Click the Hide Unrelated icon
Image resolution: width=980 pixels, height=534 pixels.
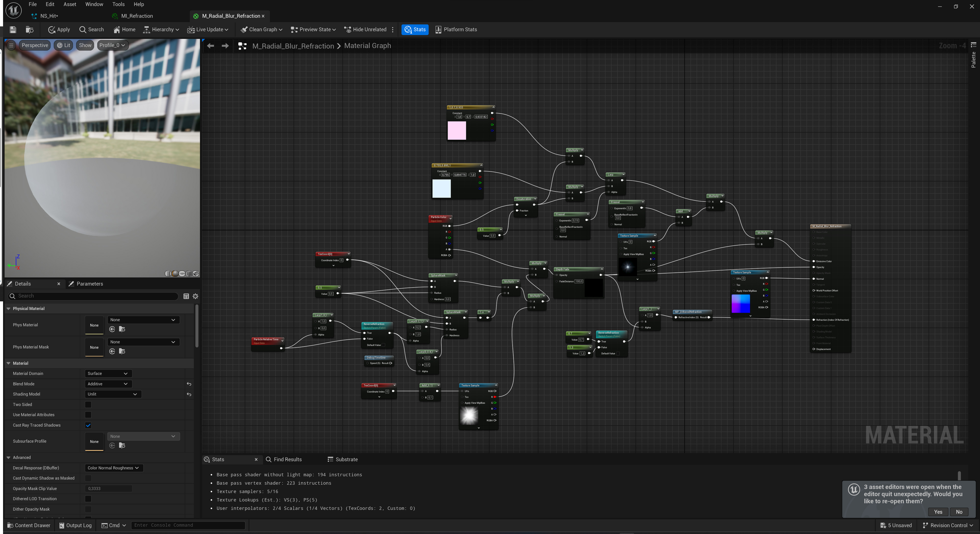[347, 30]
